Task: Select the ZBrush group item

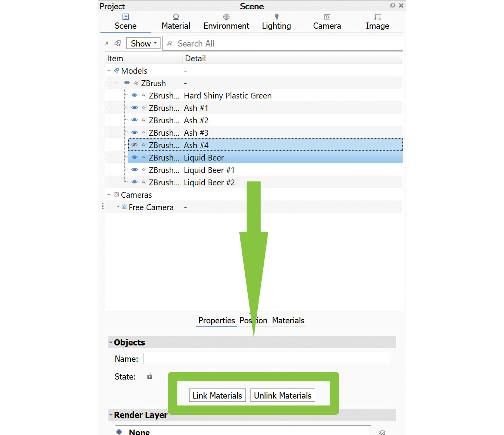Action: 154,83
